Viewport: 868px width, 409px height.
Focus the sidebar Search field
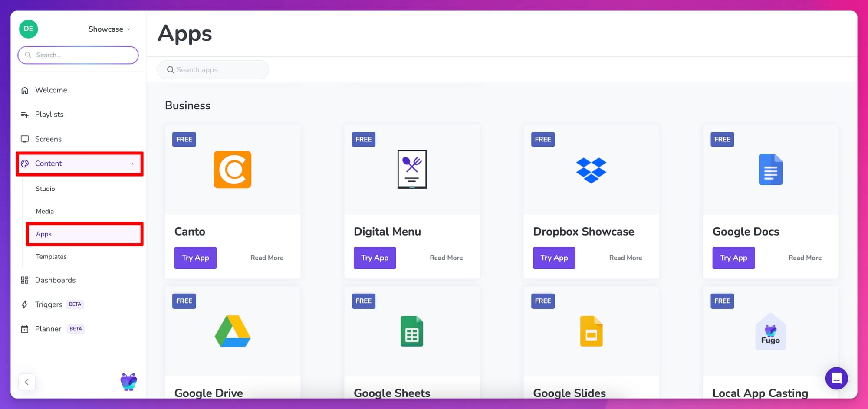pos(78,55)
